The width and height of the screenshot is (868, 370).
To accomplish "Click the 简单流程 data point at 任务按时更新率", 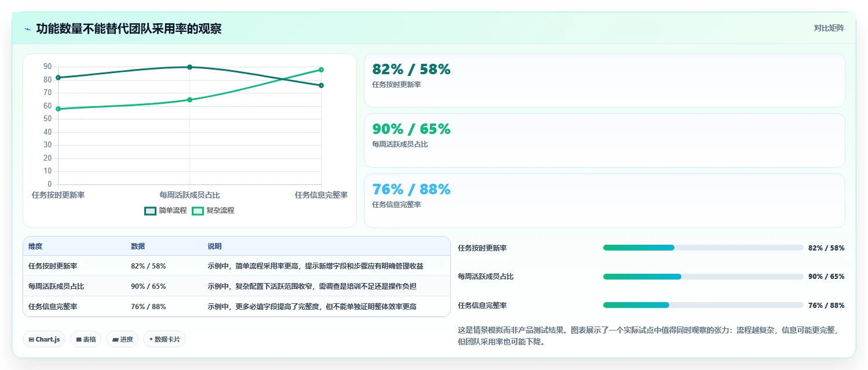I will pyautogui.click(x=58, y=77).
